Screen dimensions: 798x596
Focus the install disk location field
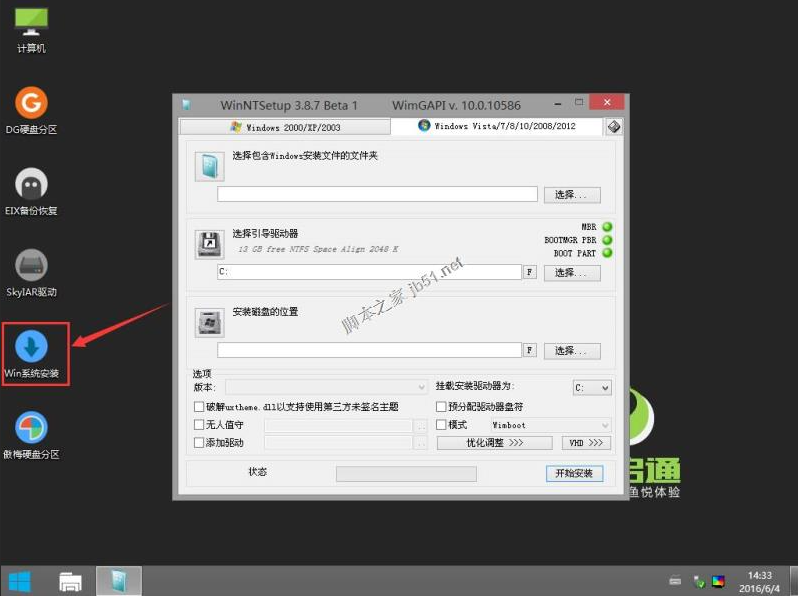coord(369,350)
